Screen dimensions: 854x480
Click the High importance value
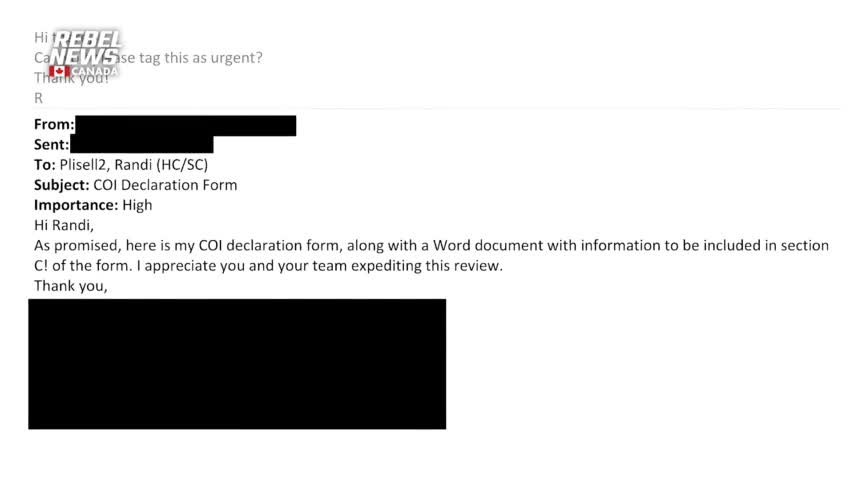[x=137, y=205]
